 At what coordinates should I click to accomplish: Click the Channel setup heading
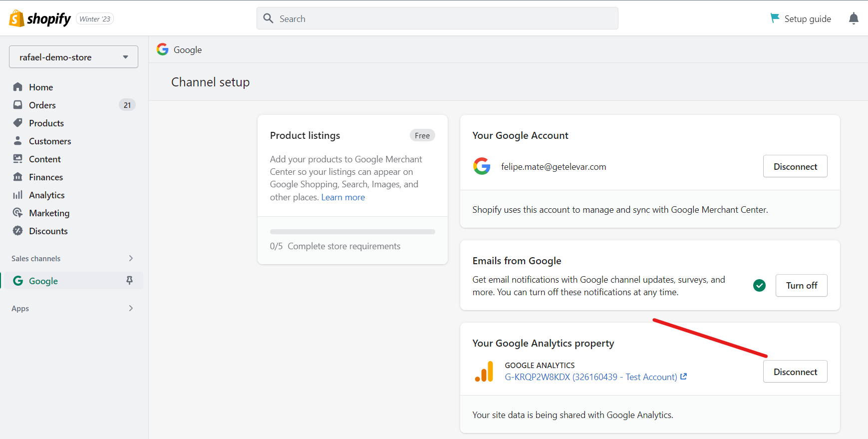tap(211, 82)
